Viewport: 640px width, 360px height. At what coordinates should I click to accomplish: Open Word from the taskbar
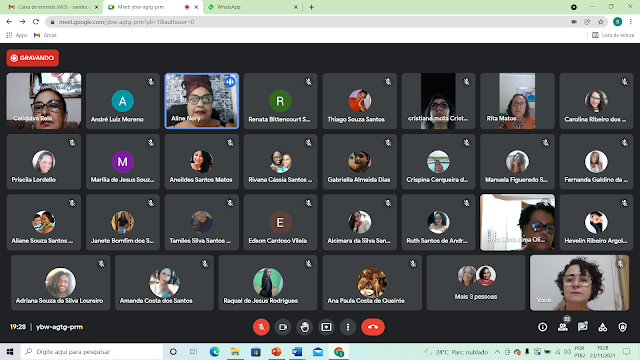pos(297,351)
